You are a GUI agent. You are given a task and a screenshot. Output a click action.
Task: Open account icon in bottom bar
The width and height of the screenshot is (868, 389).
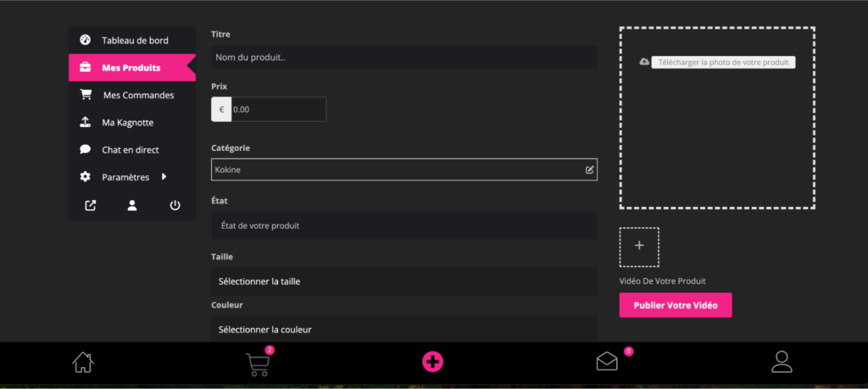coord(782,362)
